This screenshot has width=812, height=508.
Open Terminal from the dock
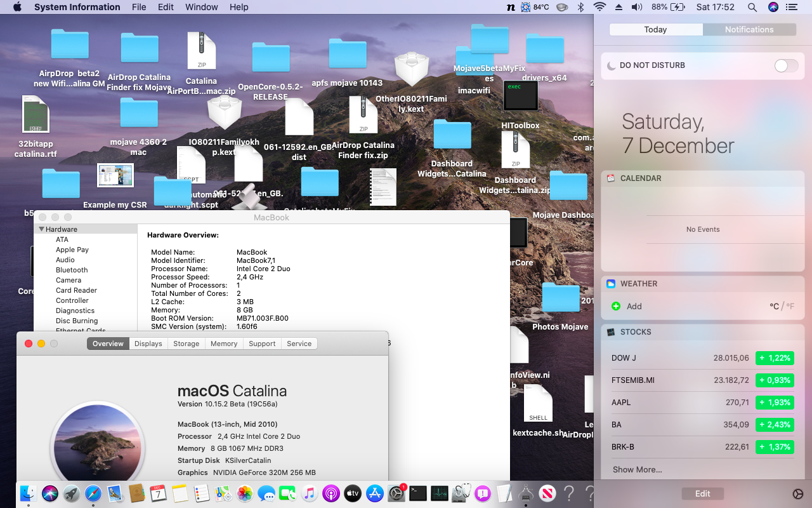coord(418,493)
